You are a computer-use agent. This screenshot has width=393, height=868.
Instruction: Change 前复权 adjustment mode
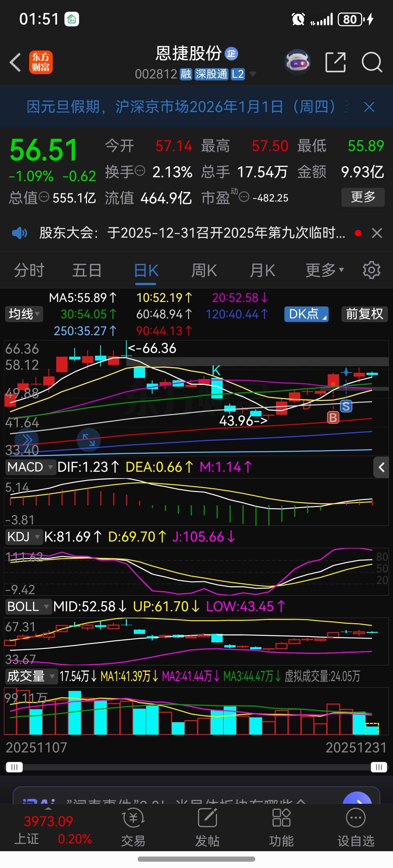pos(365,314)
